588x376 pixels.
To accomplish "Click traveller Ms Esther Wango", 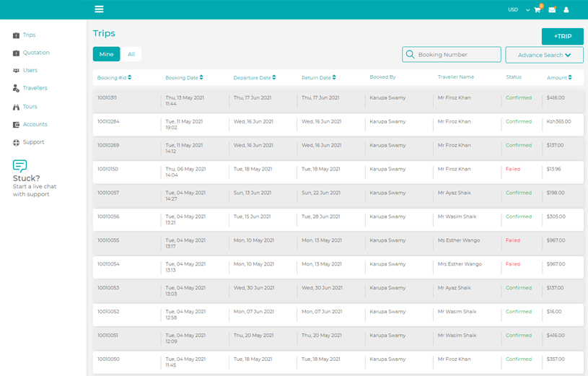I will click(459, 240).
